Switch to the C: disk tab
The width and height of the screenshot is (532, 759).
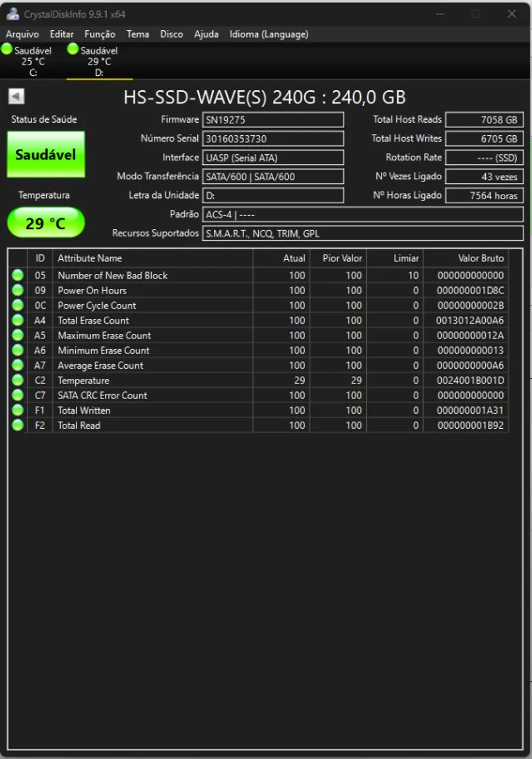(33, 61)
